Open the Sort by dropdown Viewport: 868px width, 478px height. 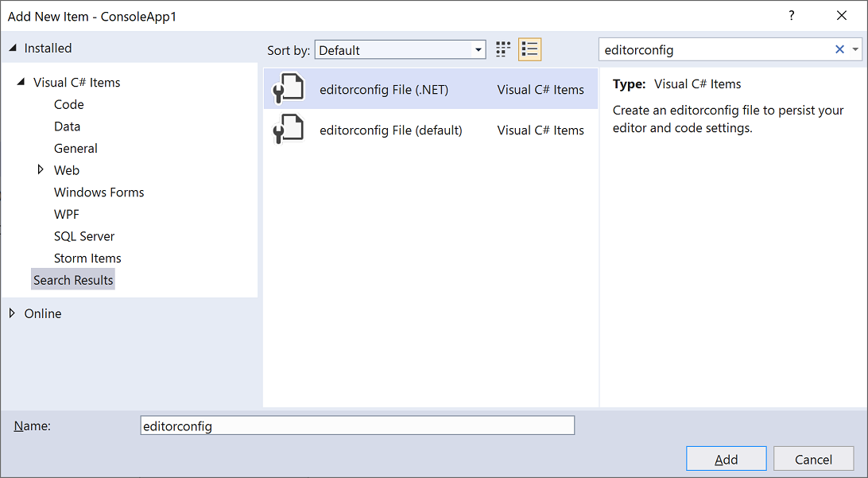click(478, 49)
